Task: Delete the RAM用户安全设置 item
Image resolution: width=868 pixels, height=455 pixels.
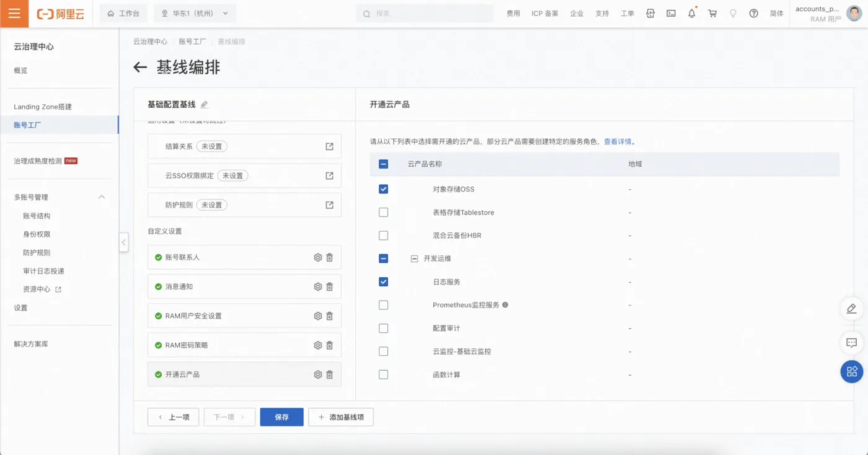Action: coord(330,316)
